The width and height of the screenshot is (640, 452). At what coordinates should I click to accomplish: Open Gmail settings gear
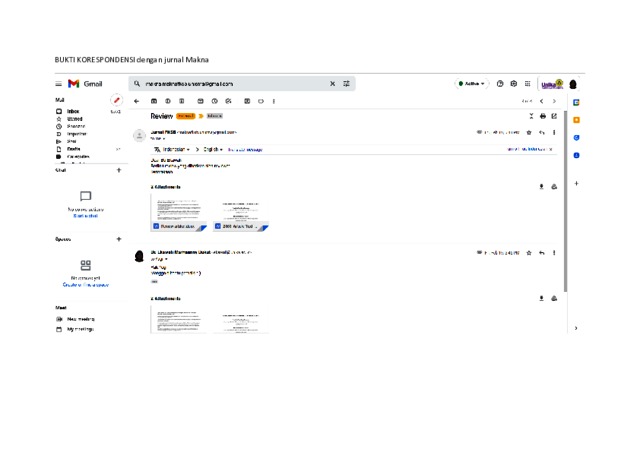point(514,84)
